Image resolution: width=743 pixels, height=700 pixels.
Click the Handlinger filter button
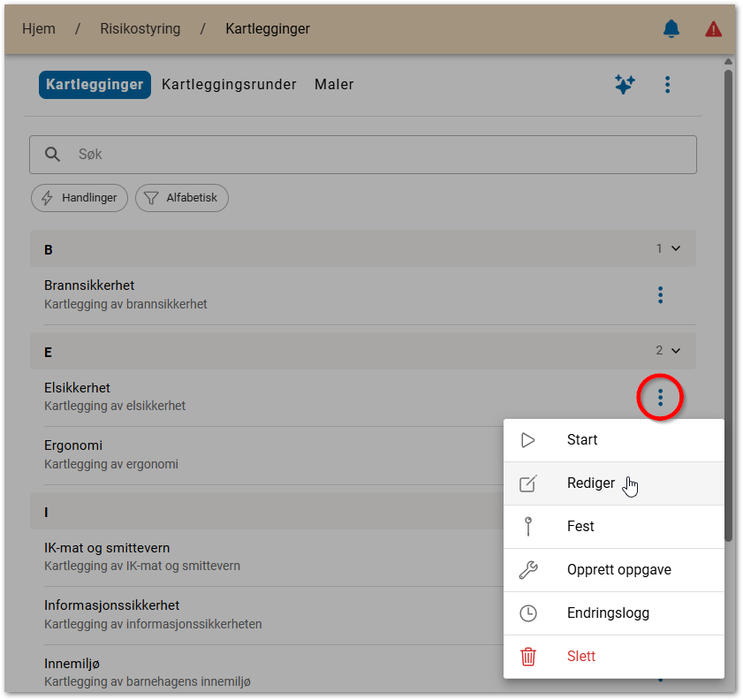tap(80, 198)
